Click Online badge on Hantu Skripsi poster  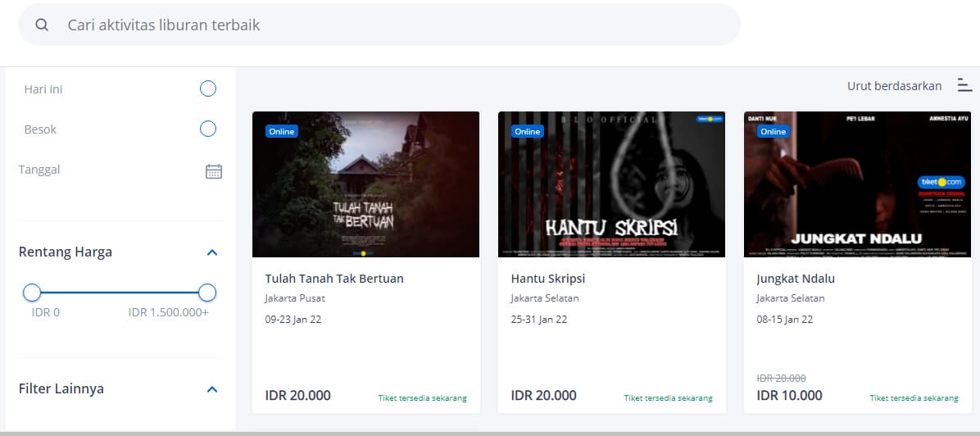527,131
